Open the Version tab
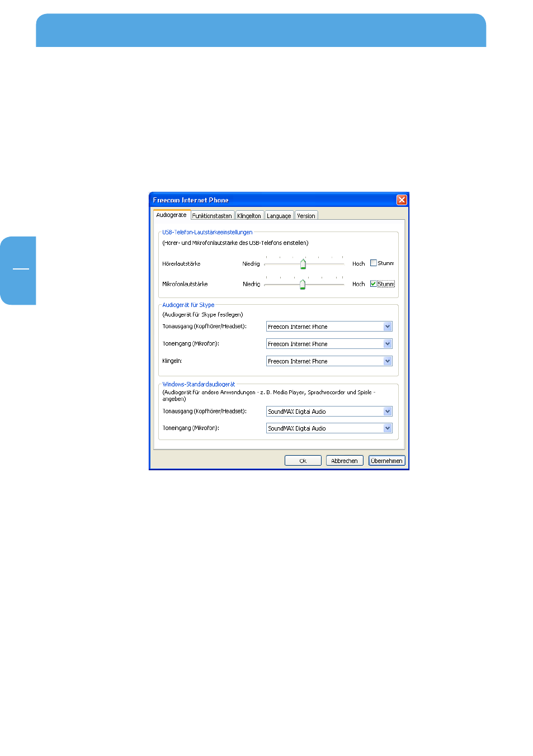This screenshot has width=533, height=756. (306, 216)
